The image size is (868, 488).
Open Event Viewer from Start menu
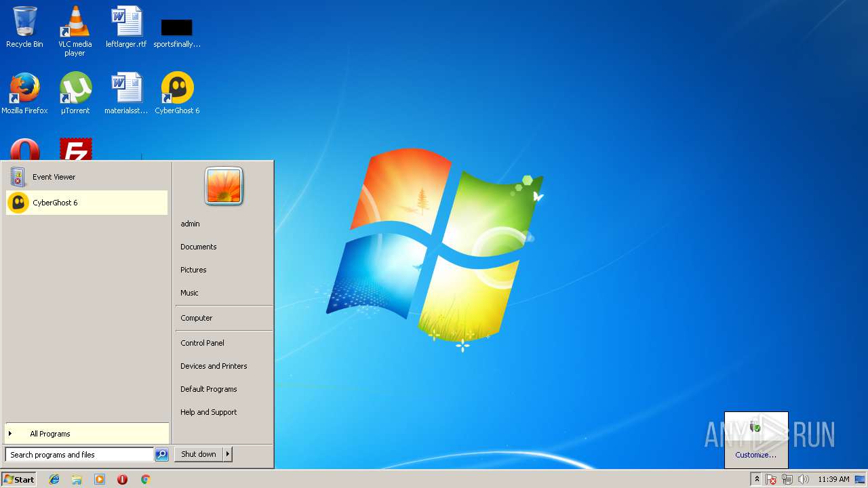click(87, 177)
